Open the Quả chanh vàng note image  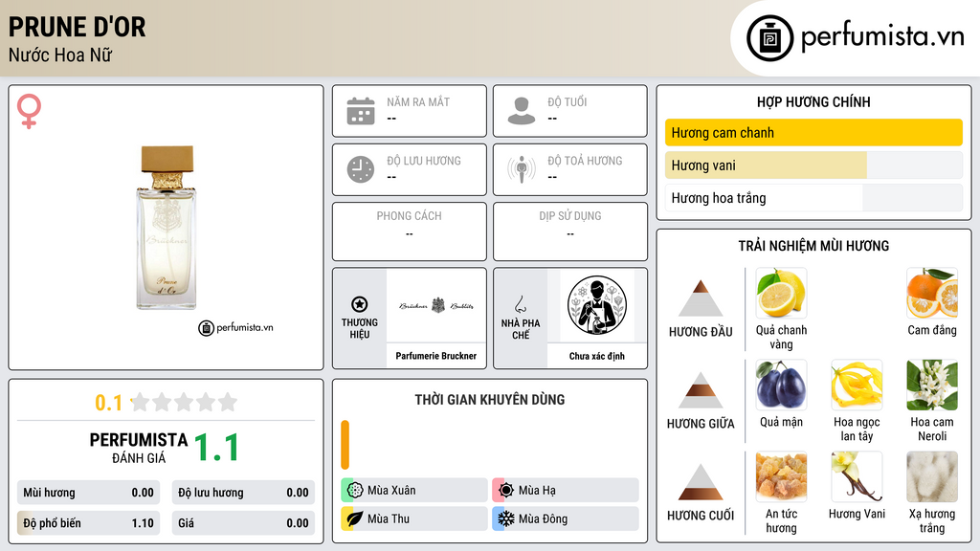[781, 293]
